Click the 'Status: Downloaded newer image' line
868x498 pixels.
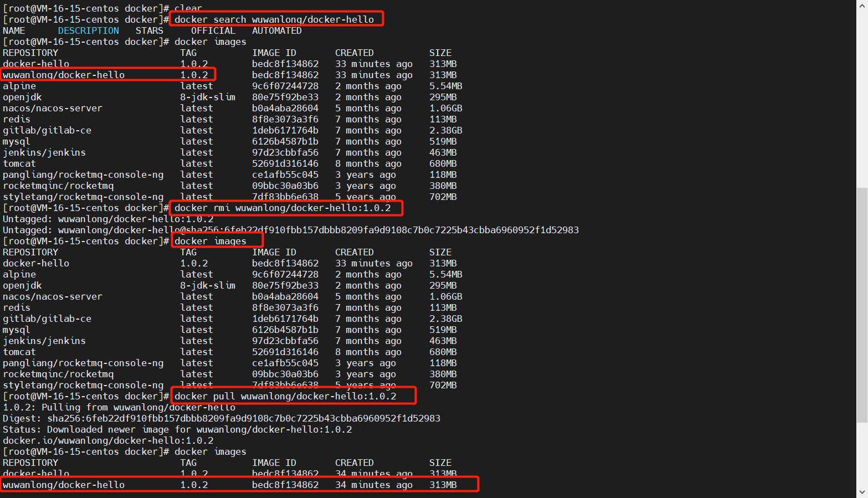177,429
